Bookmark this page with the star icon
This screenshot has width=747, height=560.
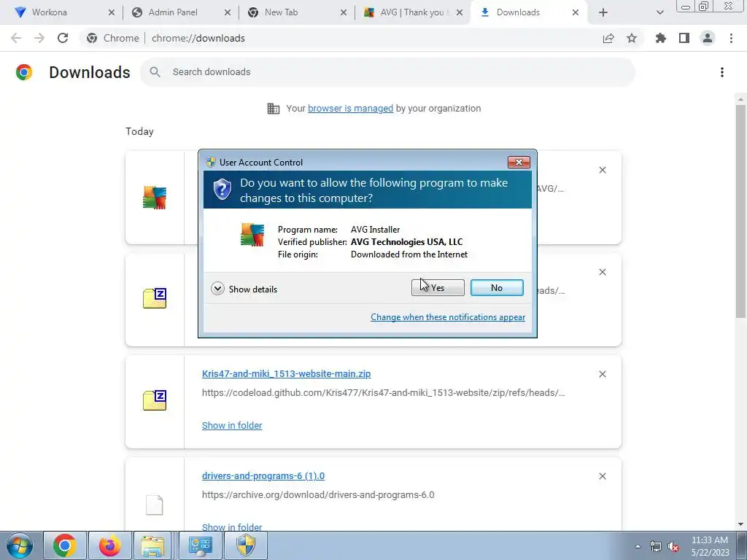point(632,38)
